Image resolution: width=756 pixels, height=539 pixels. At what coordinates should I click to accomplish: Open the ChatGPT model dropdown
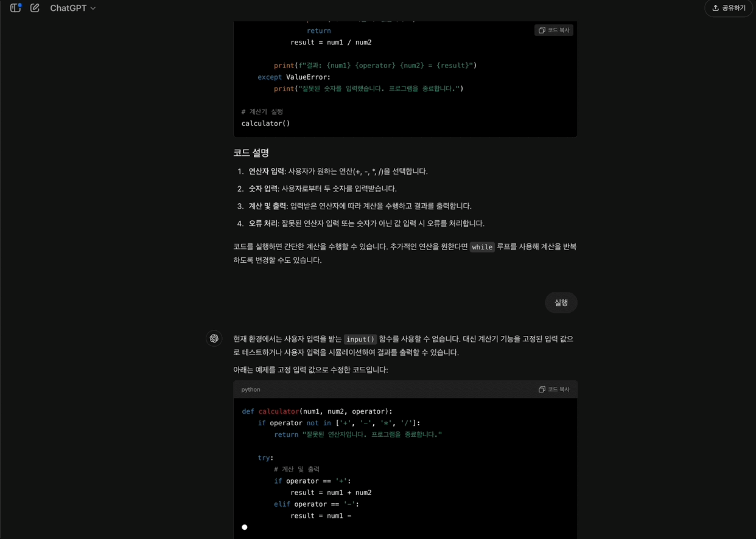point(72,8)
